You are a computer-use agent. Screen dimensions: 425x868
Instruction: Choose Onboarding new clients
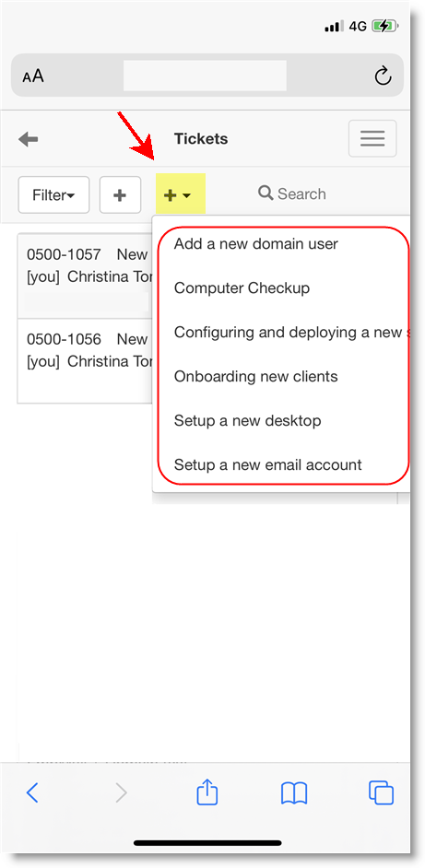(256, 377)
